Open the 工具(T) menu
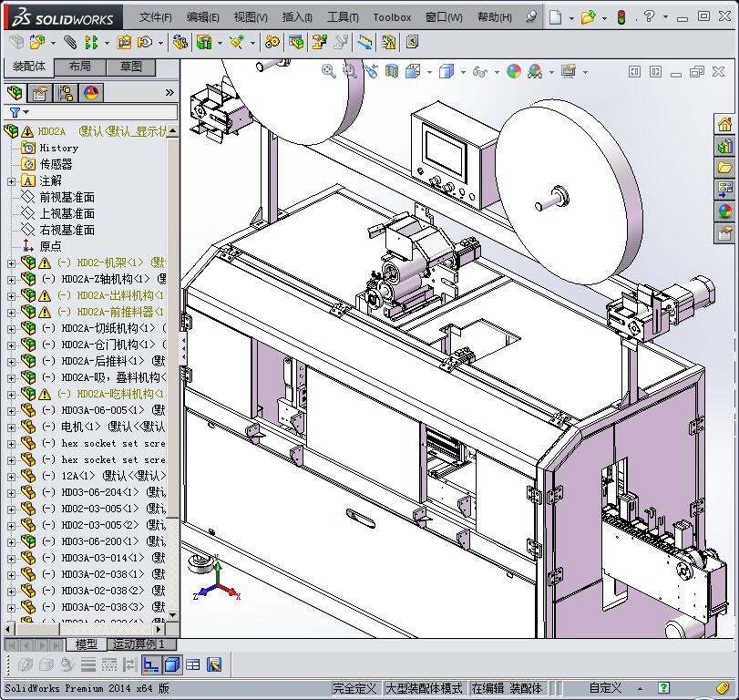This screenshot has height=700, width=739. 342,17
